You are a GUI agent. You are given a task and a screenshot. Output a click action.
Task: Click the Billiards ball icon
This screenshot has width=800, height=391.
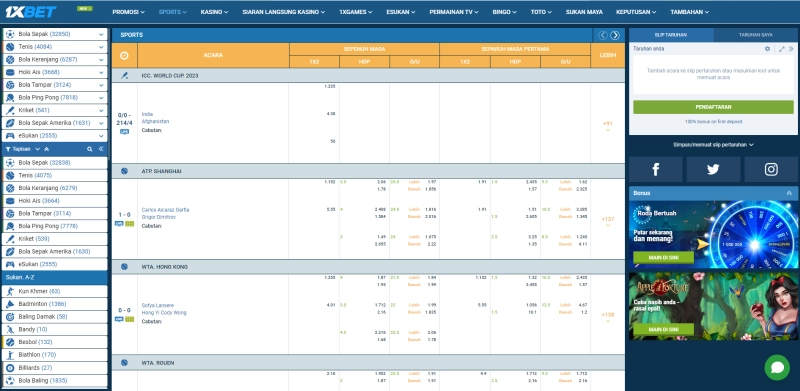click(10, 368)
